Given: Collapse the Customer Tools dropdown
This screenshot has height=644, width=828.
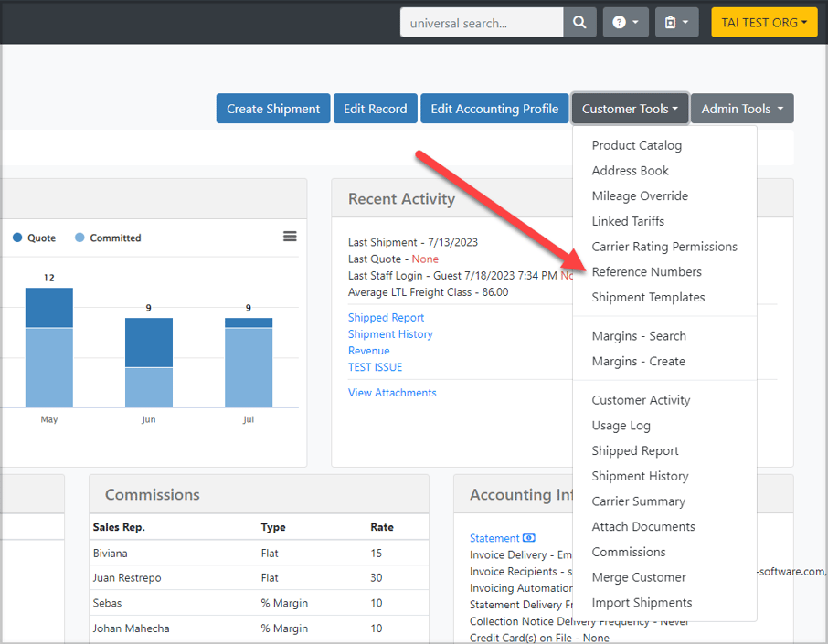Looking at the screenshot, I should pyautogui.click(x=630, y=109).
